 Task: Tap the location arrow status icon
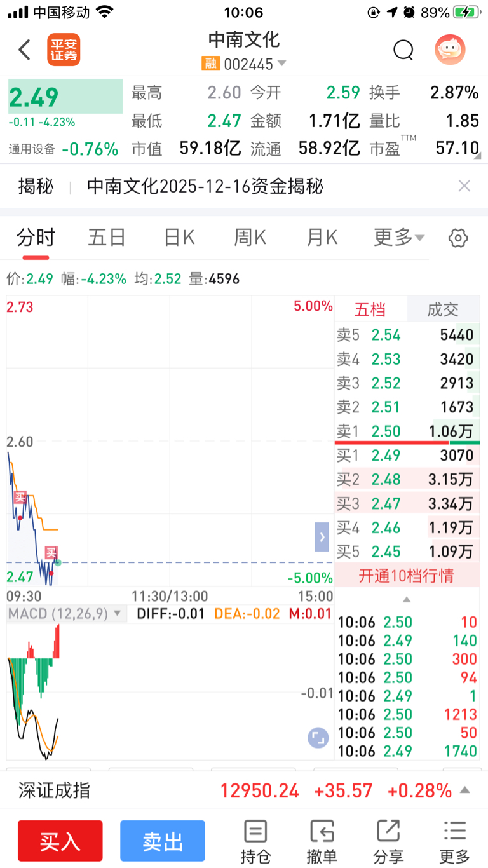click(392, 12)
